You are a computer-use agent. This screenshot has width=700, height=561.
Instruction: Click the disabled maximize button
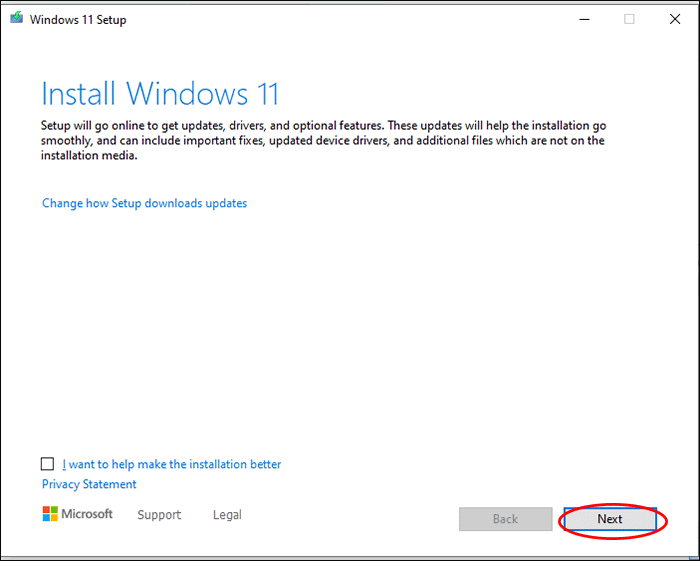[629, 19]
